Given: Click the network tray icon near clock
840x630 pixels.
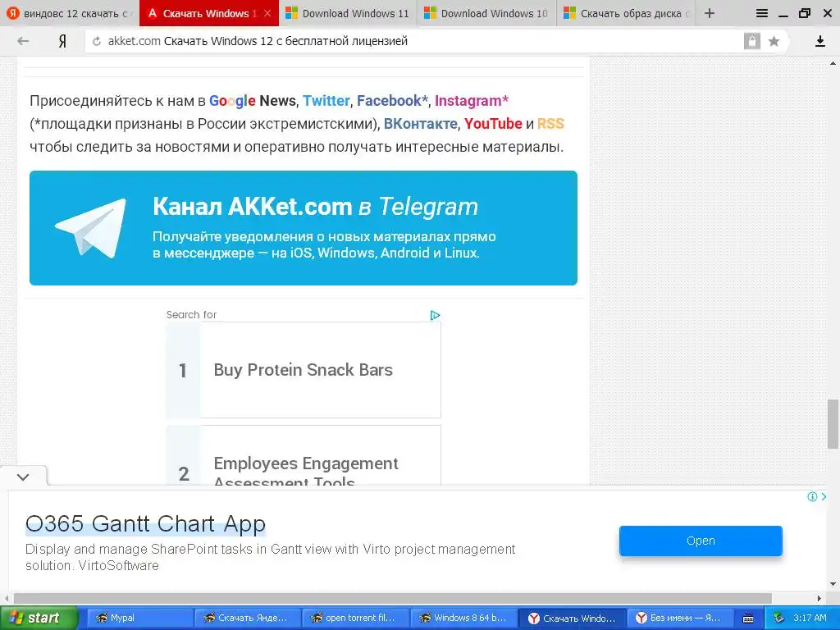Looking at the screenshot, I should click(779, 618).
